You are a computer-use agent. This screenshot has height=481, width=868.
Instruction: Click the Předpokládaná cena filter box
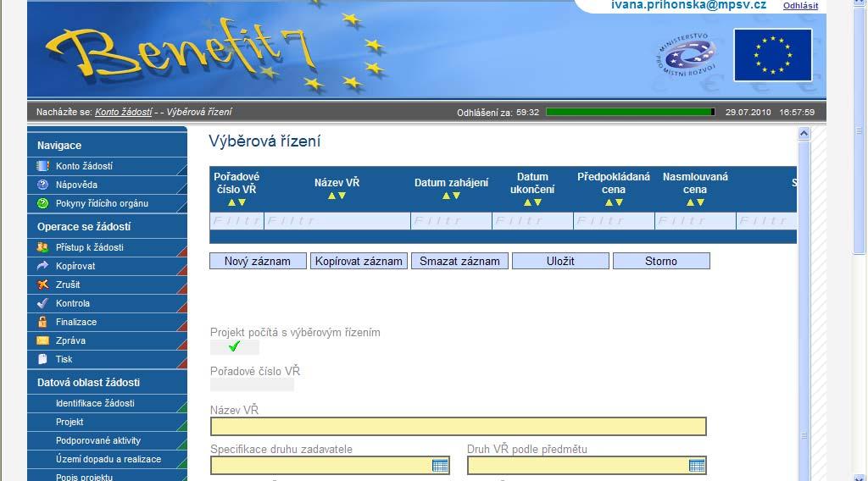click(x=614, y=221)
